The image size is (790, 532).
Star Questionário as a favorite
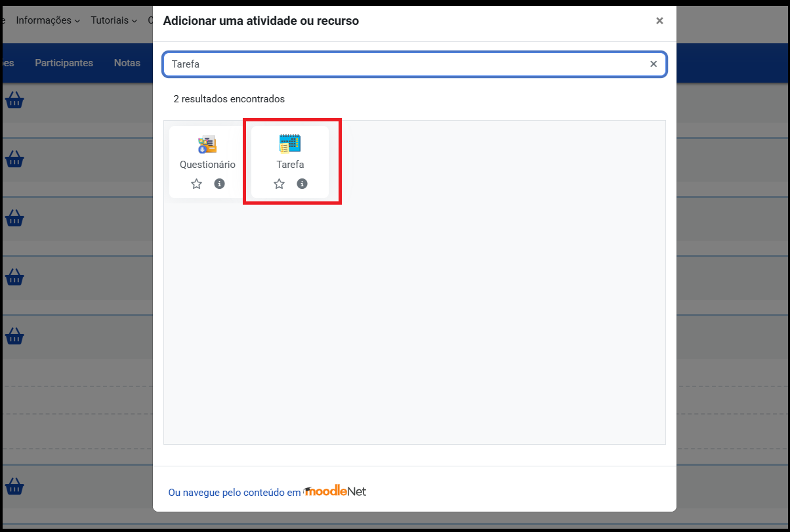click(196, 184)
